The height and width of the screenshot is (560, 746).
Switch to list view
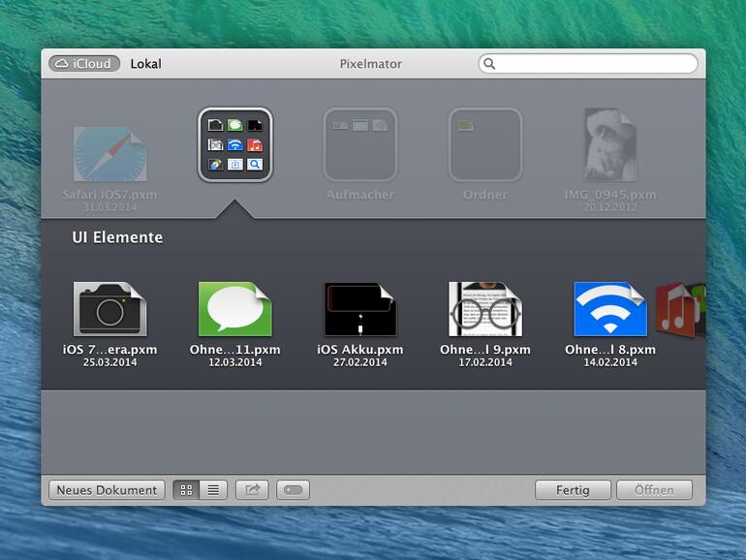pos(213,490)
